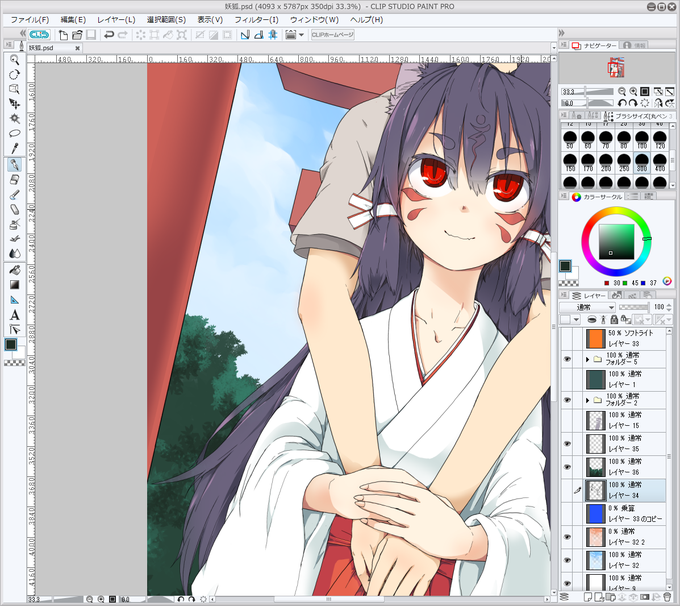Collapse the right panel dock with double chevron
The height and width of the screenshot is (606, 680).
[x=562, y=33]
